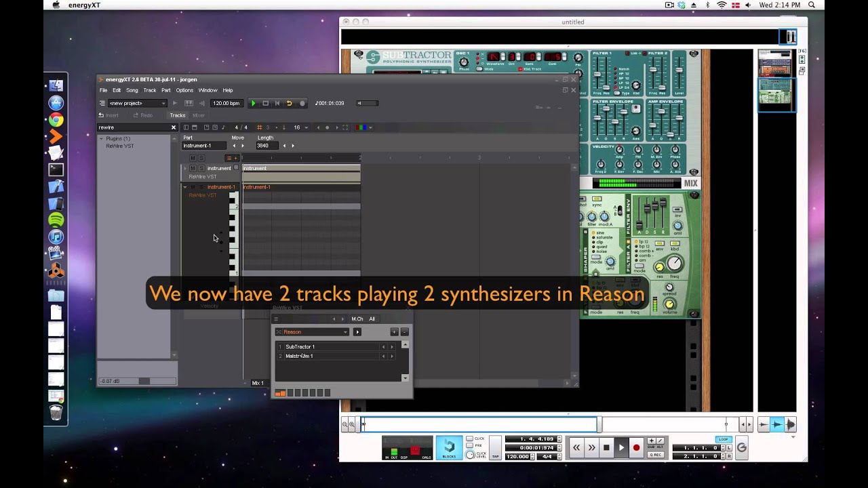868x488 pixels.
Task: Collapse the instrument-1 track
Action: 184,186
